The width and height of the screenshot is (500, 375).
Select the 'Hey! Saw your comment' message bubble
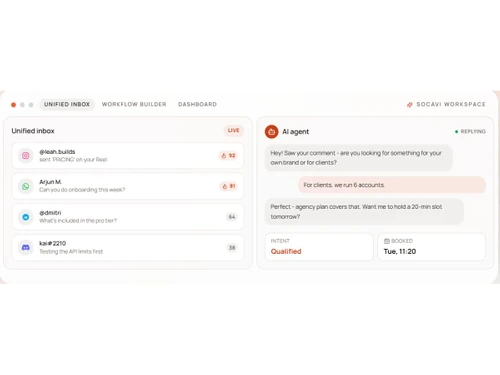[x=358, y=158]
